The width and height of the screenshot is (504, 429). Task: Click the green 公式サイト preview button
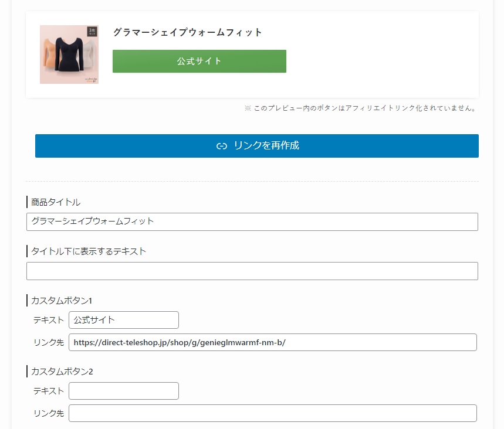tap(199, 61)
